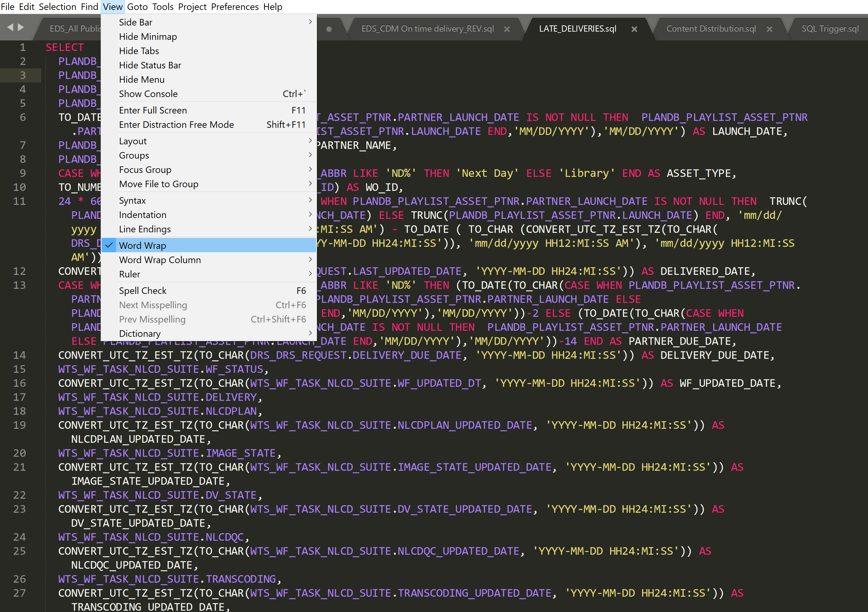Viewport: 868px width, 612px height.
Task: Close the Content Distribution.sql tab
Action: click(769, 28)
